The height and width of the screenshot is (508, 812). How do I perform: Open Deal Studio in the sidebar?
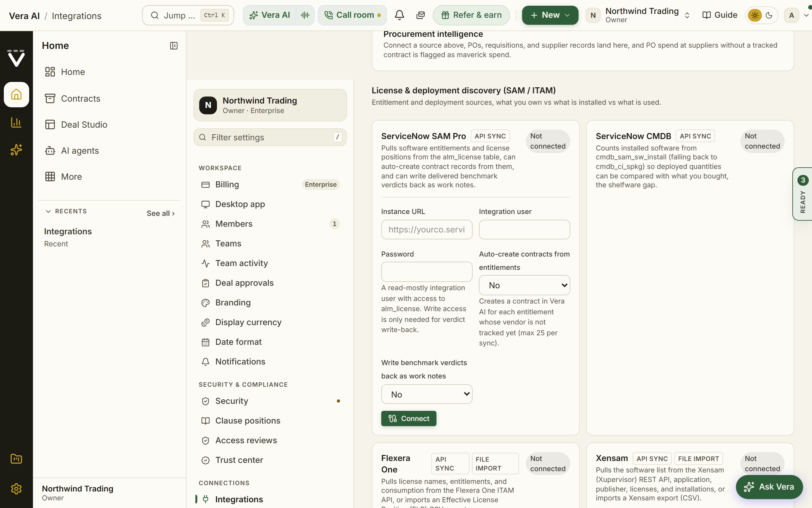109,125
